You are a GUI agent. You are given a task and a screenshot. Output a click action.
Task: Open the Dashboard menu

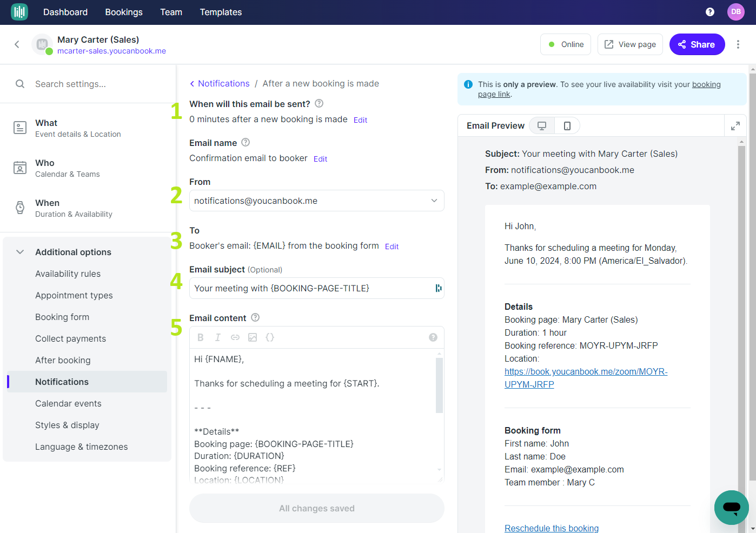[x=65, y=12]
